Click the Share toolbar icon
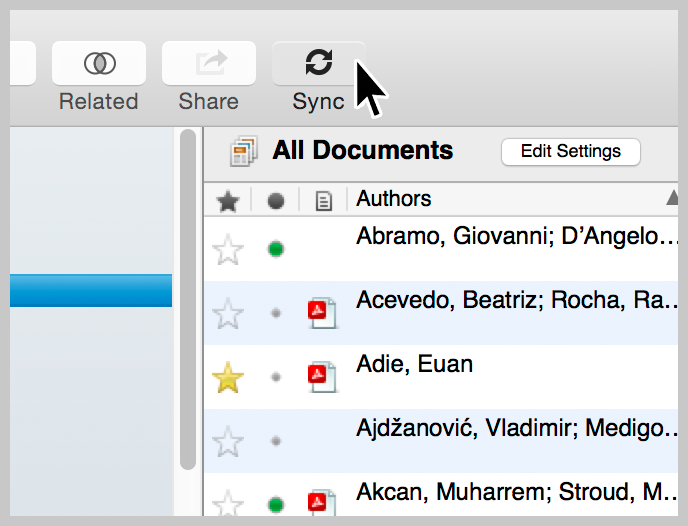Image resolution: width=688 pixels, height=526 pixels. (209, 63)
